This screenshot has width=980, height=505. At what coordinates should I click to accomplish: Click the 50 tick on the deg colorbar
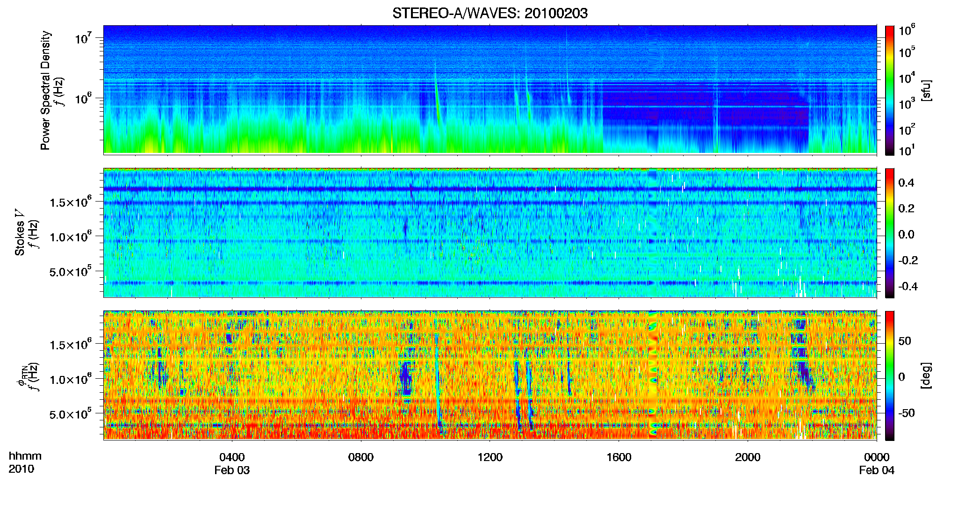905,341
